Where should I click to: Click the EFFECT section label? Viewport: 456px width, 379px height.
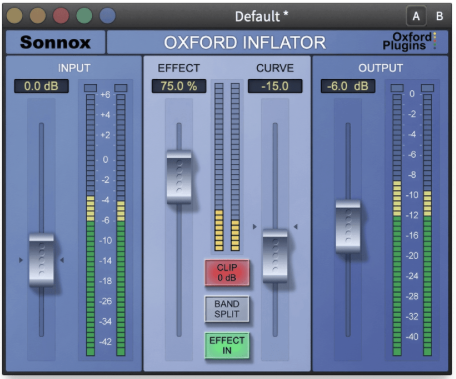179,68
